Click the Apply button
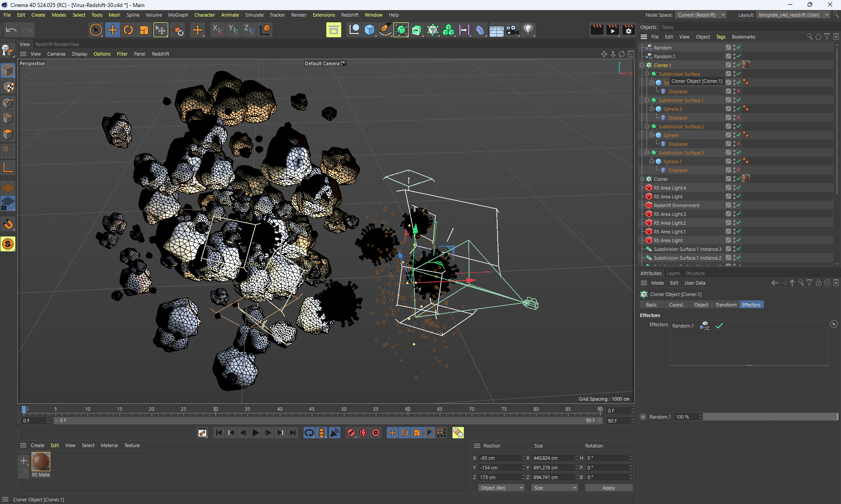The image size is (841, 504). [x=608, y=488]
